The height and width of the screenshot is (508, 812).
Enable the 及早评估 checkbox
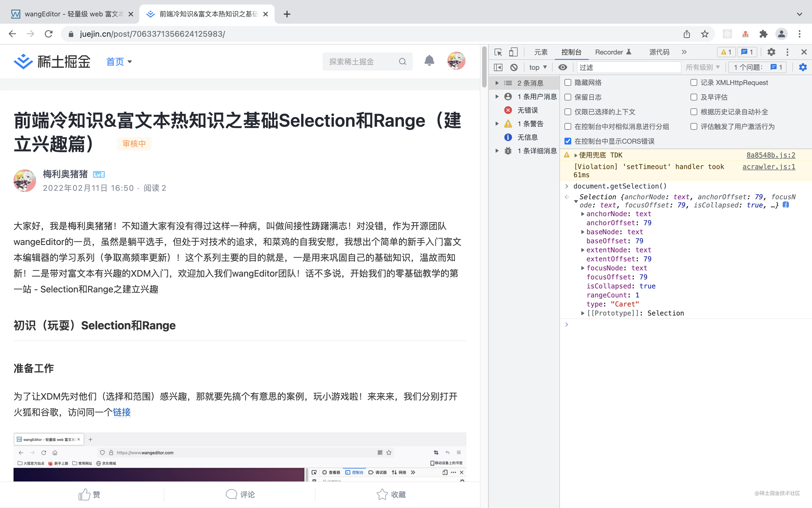pos(694,97)
